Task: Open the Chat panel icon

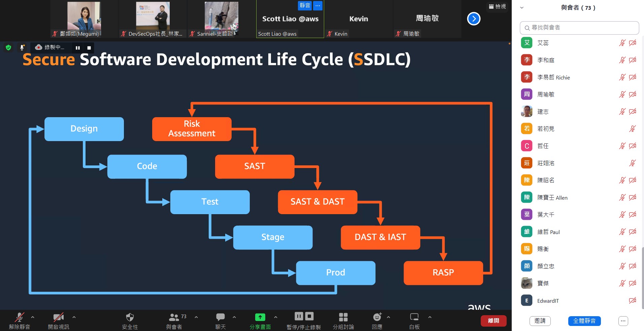Action: [x=221, y=317]
